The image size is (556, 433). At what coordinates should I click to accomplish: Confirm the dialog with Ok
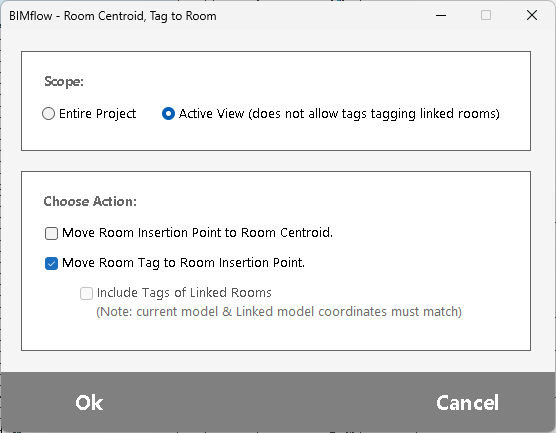pos(89,403)
